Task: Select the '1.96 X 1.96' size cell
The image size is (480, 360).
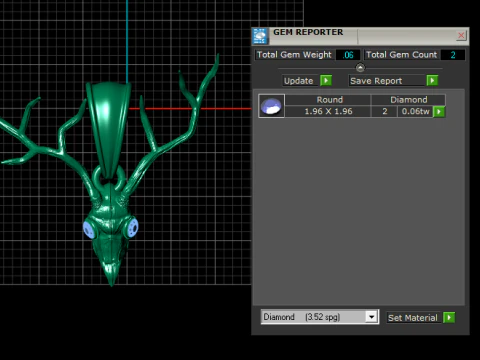Action: coord(328,111)
